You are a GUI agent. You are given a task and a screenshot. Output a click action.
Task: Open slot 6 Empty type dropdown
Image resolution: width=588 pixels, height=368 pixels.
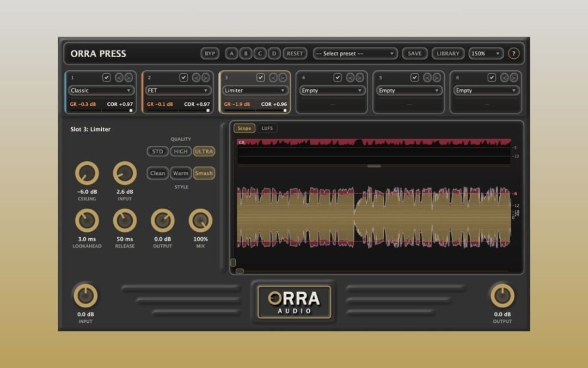pyautogui.click(x=486, y=91)
